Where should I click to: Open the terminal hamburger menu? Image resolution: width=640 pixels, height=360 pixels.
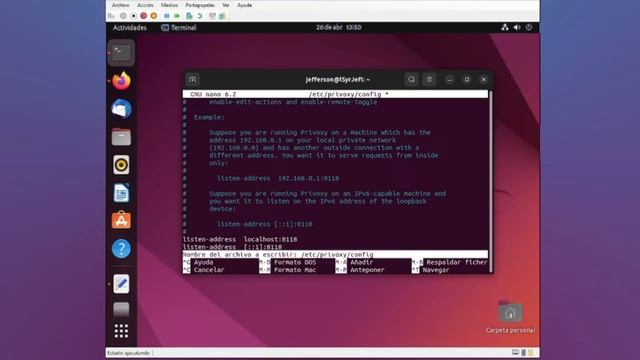point(429,80)
